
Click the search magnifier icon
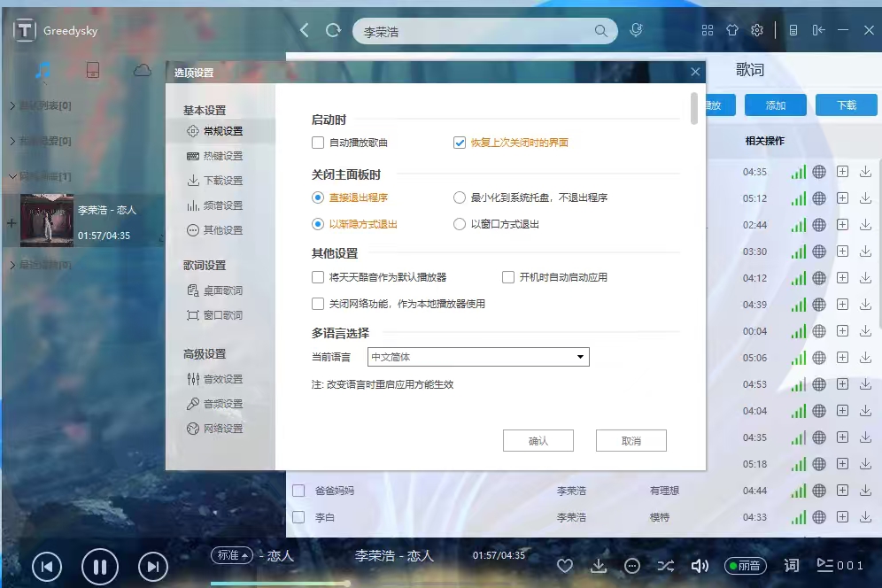600,31
